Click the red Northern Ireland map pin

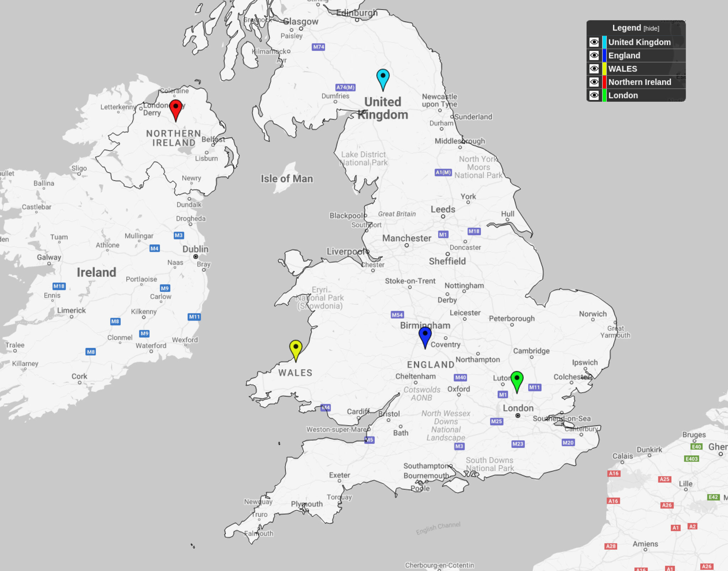pyautogui.click(x=176, y=108)
